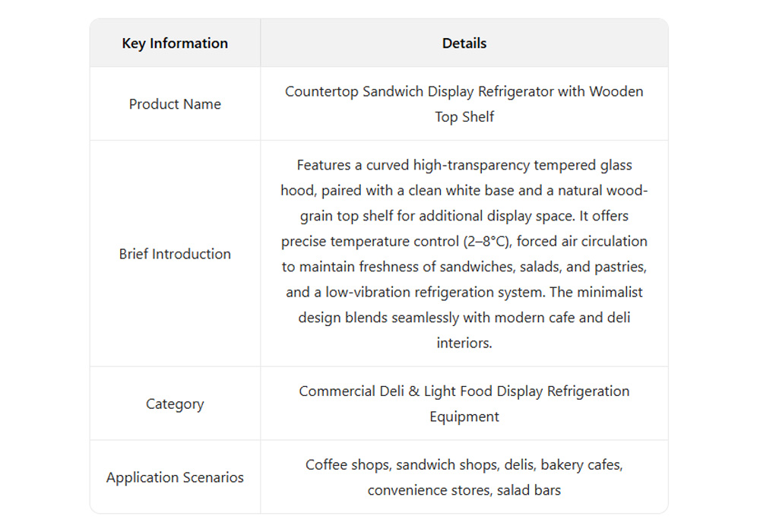
Task: Click the "Top Shelf" text in product name
Action: click(x=464, y=117)
